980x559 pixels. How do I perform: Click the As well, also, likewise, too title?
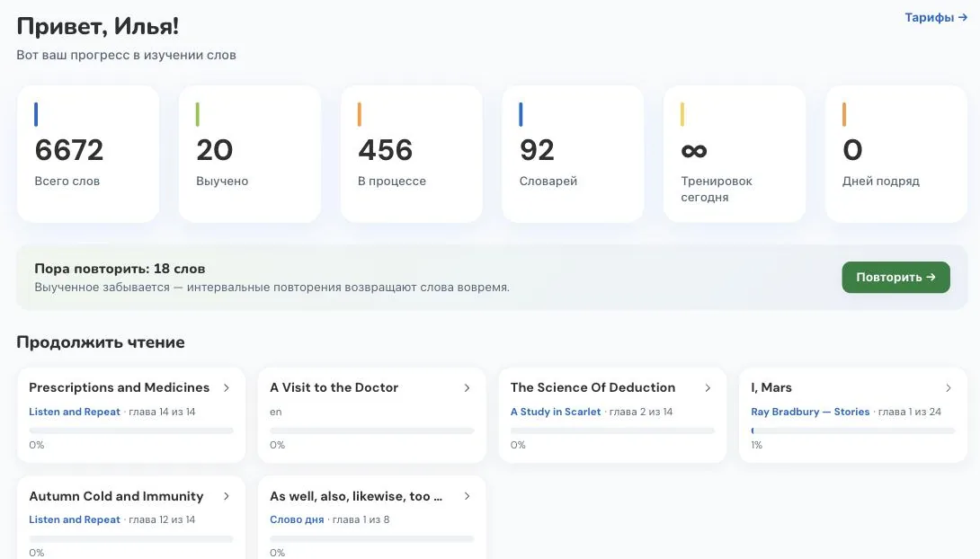(x=356, y=496)
